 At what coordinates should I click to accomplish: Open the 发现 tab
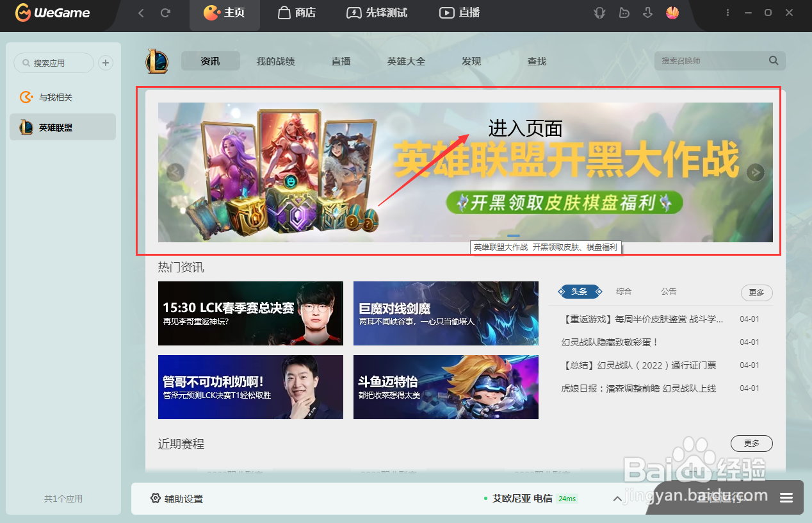click(x=471, y=62)
